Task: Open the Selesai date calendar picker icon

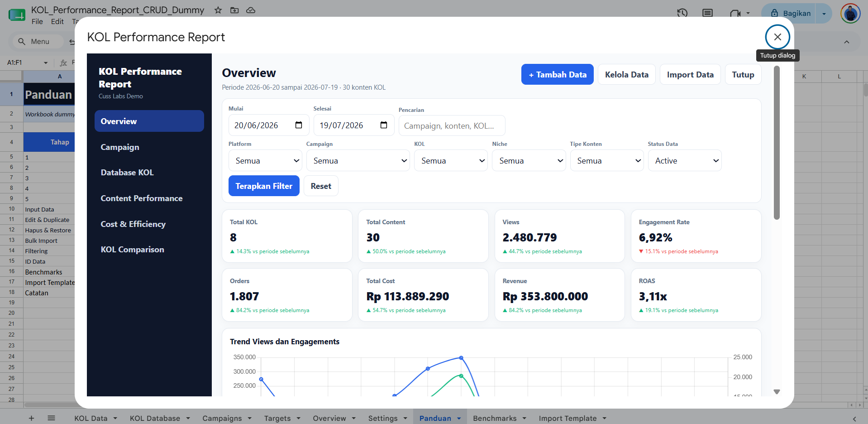Action: click(x=384, y=125)
